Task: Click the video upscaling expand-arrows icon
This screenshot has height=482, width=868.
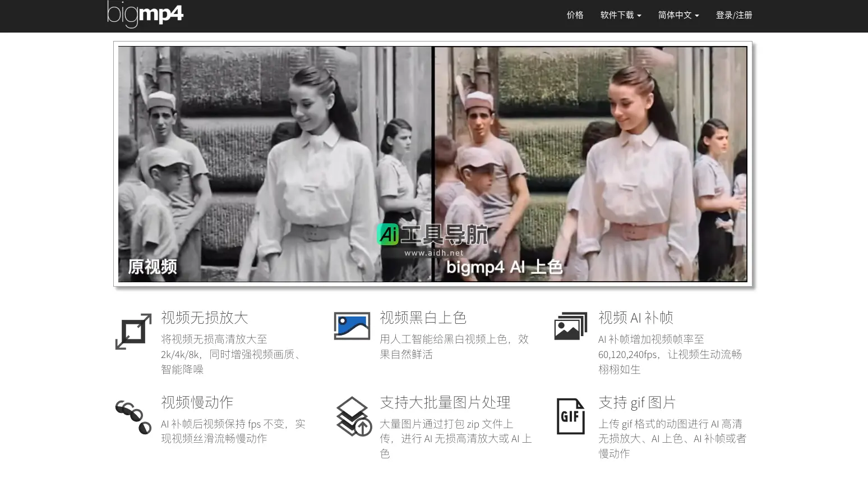Action: [x=133, y=332]
